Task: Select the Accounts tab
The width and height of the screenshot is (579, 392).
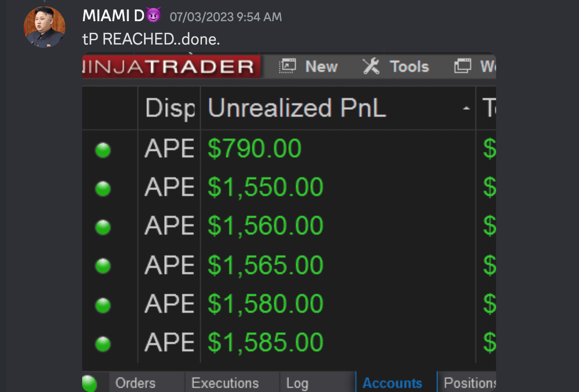Action: pos(392,383)
